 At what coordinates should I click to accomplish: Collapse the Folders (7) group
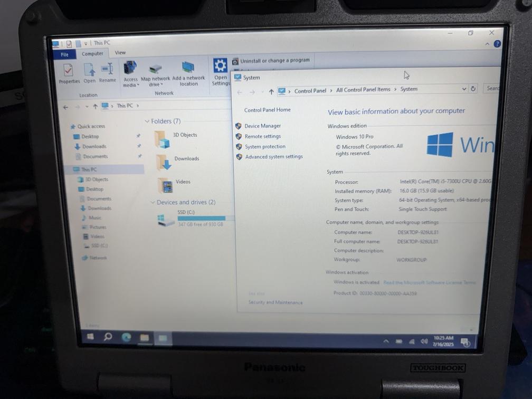coord(147,121)
